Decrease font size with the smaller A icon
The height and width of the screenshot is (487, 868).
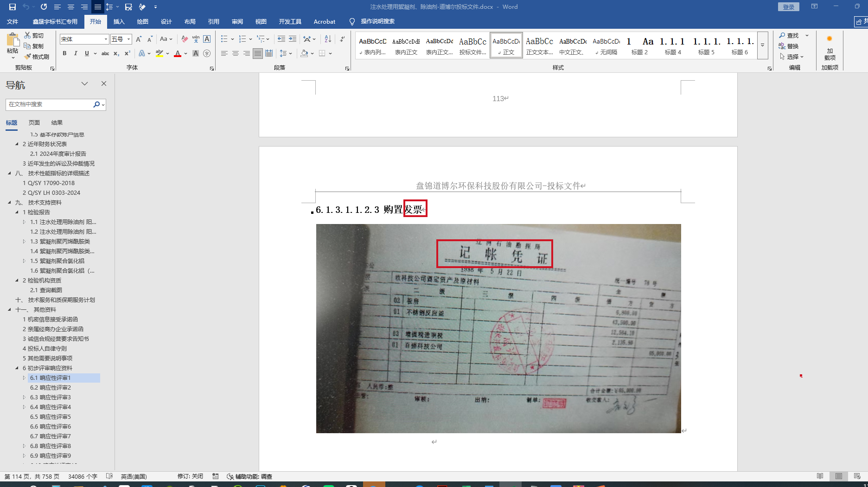coord(150,39)
